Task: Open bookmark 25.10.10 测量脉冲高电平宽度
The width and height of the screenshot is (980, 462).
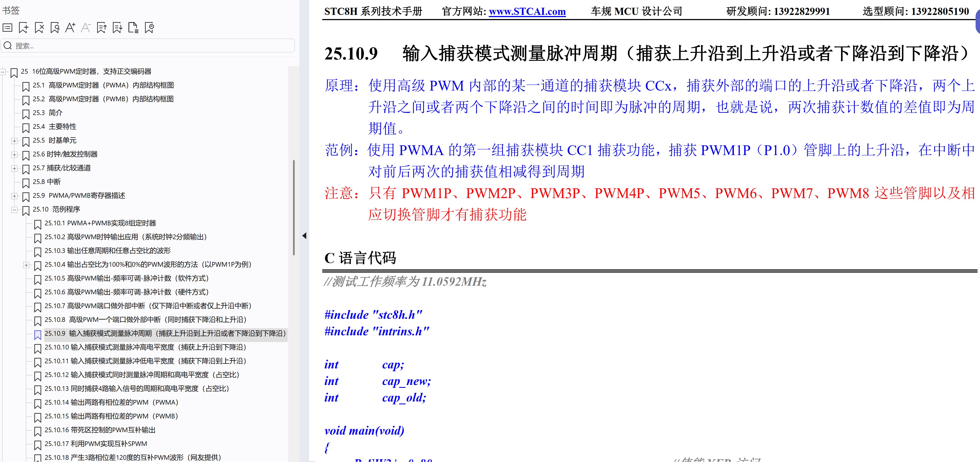Action: (146, 347)
